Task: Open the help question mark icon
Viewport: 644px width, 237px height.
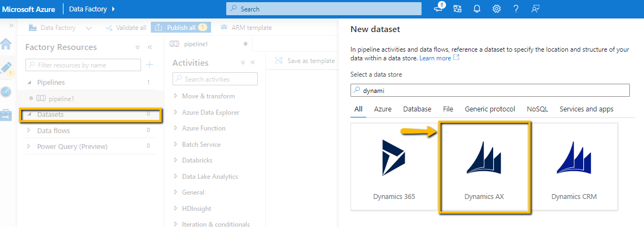Action: 517,9
